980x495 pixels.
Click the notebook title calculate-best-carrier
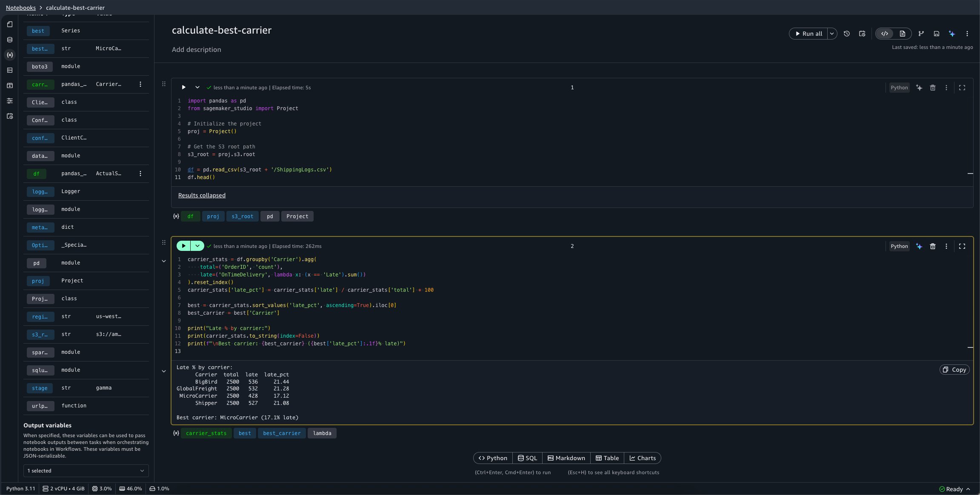pyautogui.click(x=222, y=30)
